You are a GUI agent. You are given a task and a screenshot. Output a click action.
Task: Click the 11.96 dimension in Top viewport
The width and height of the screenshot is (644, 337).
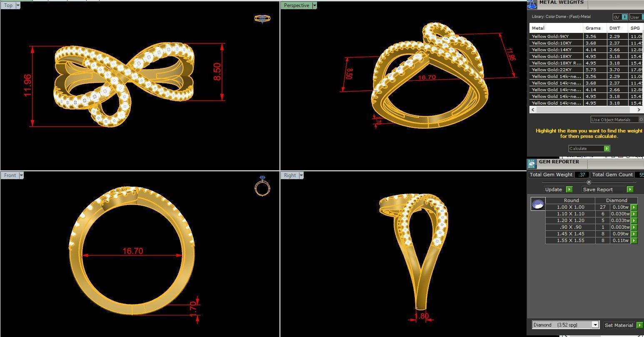coord(27,85)
